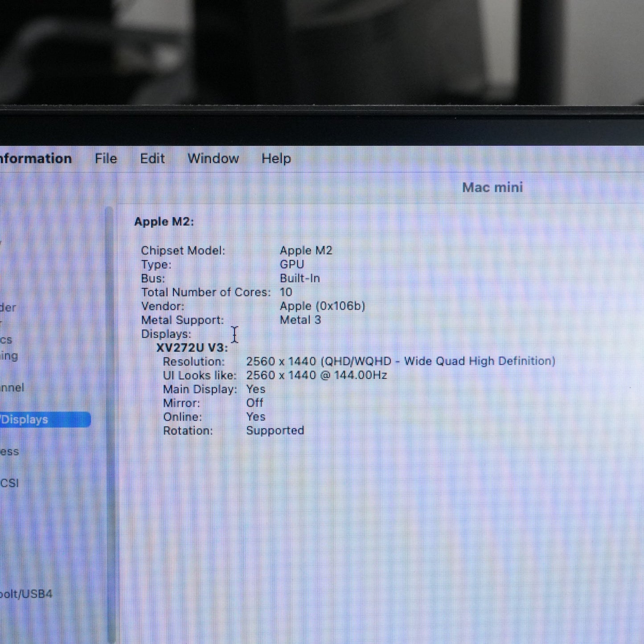Click the GPU value
644x644 pixels.
point(292,264)
